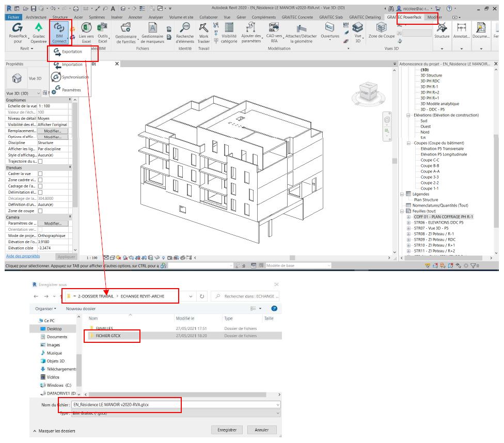Click the ViewCube in 3D view
This screenshot has height=443, width=504.
click(x=368, y=91)
